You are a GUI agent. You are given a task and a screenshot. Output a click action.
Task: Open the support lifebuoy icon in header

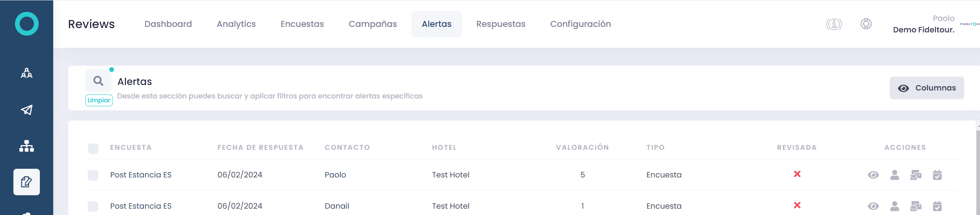(x=866, y=24)
